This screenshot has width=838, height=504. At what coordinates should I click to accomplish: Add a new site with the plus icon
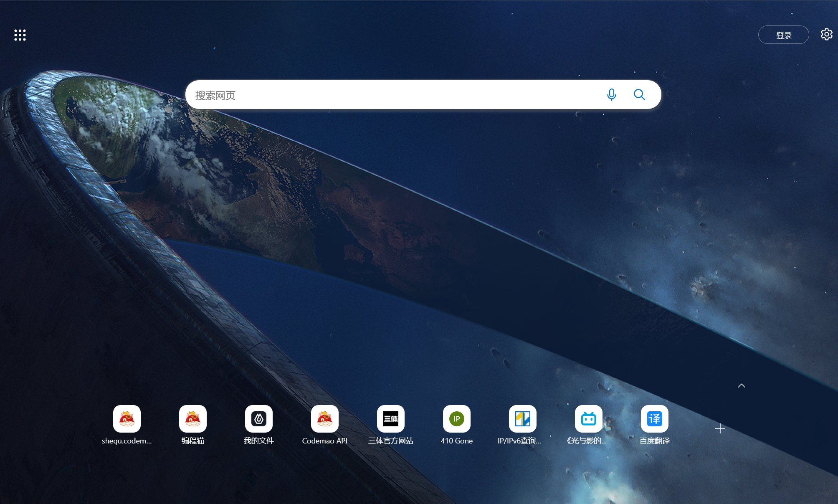tap(720, 428)
